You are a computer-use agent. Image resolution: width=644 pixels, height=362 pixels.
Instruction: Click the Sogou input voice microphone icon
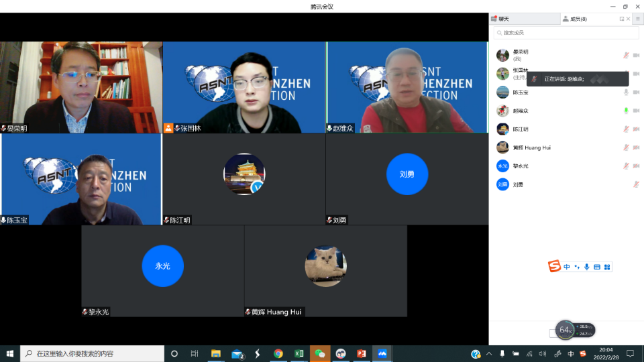tap(587, 267)
